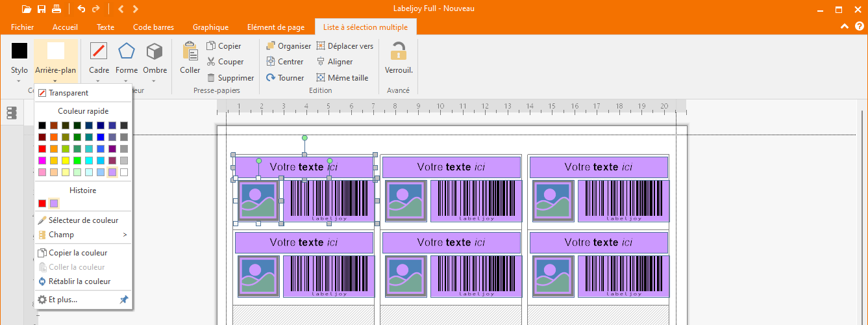The width and height of the screenshot is (868, 325).
Task: Choose Copier la couleur
Action: pos(83,253)
